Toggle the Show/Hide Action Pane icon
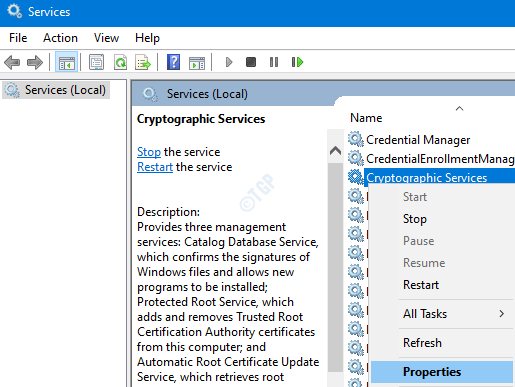This screenshot has width=515, height=387. click(197, 63)
